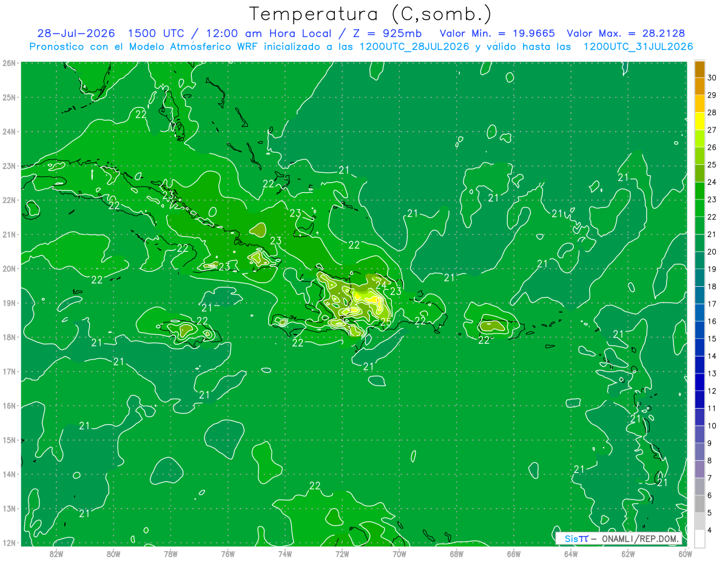Select the gray legend band between 5 and 6
Viewport: 728px width, 562px height.
click(699, 504)
